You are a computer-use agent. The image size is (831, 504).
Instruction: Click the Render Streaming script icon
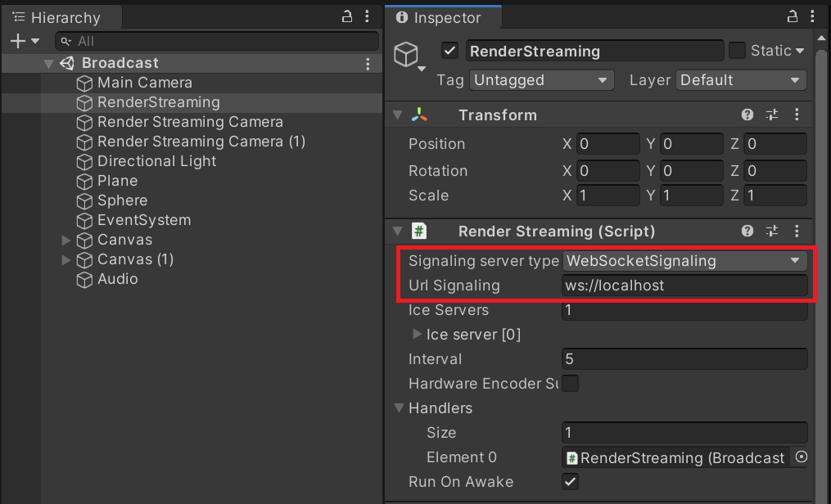coord(420,232)
